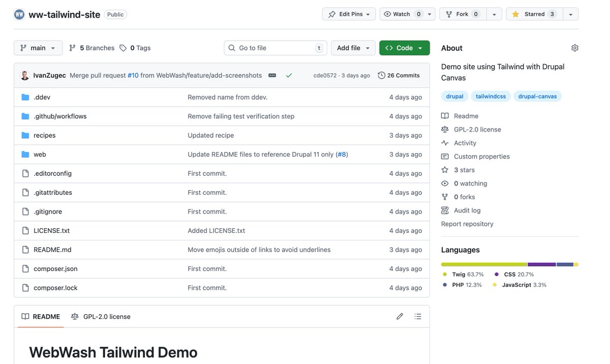The width and height of the screenshot is (610, 364).
Task: Open the repository settings gear in About
Action: click(x=575, y=48)
